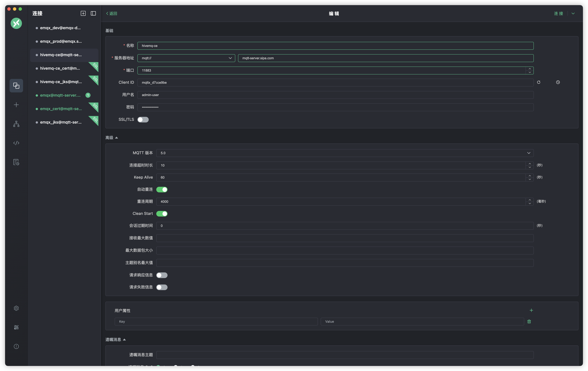
Task: Open the Connections page sidebar icon
Action: pos(16,86)
